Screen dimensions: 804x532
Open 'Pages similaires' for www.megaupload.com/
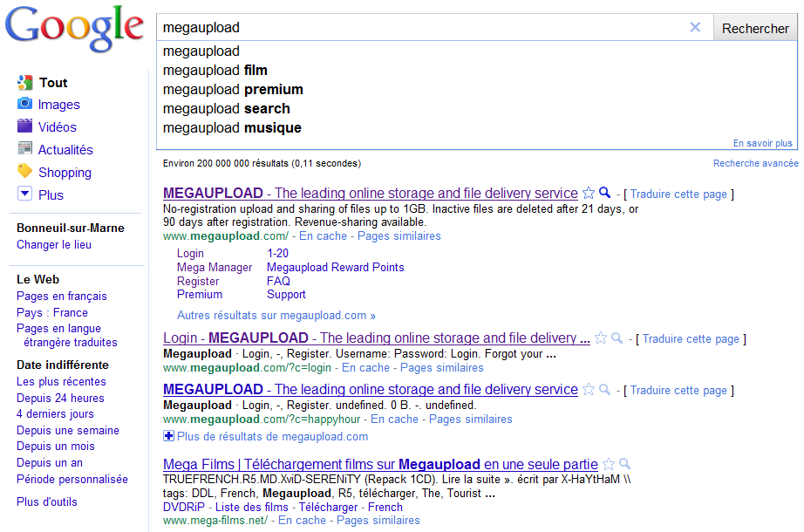[399, 236]
